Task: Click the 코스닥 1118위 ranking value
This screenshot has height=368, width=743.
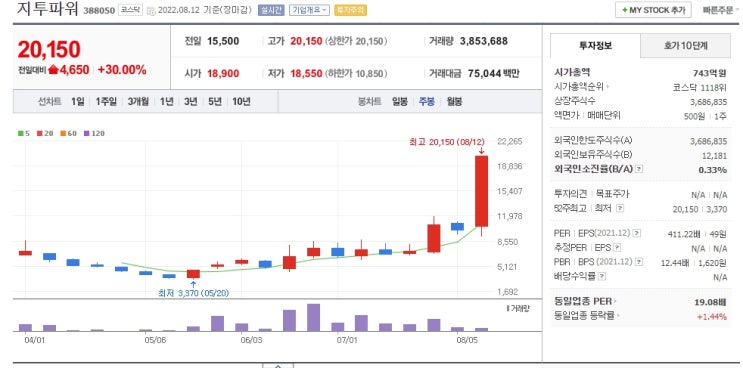Action: tap(699, 87)
